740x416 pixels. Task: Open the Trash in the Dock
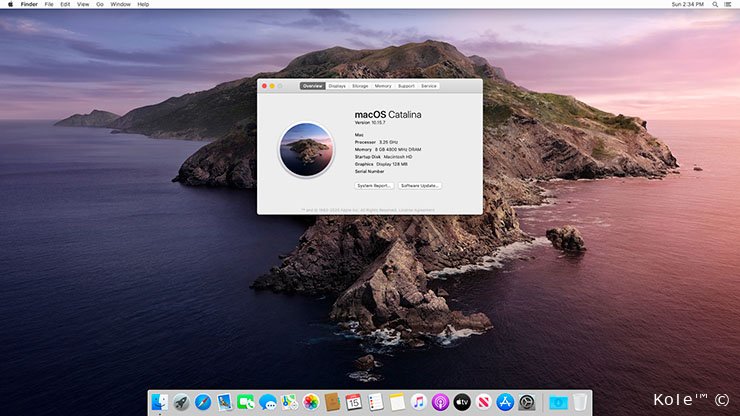(579, 401)
